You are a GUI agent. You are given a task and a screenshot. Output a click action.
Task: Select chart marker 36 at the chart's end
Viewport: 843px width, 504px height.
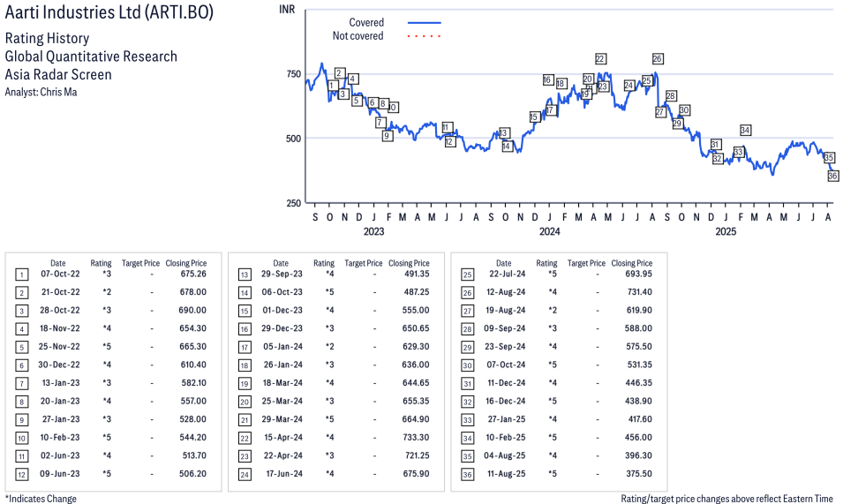[832, 176]
